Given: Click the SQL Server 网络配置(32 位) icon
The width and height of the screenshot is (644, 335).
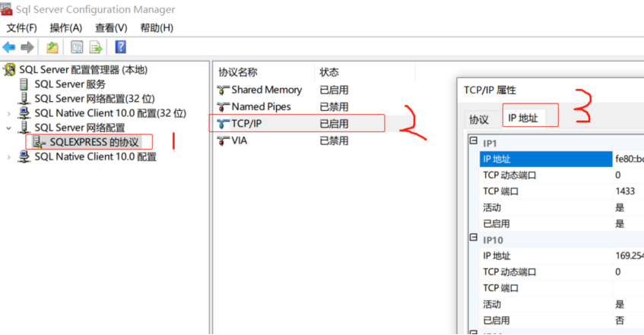Looking at the screenshot, I should pyautogui.click(x=24, y=99).
